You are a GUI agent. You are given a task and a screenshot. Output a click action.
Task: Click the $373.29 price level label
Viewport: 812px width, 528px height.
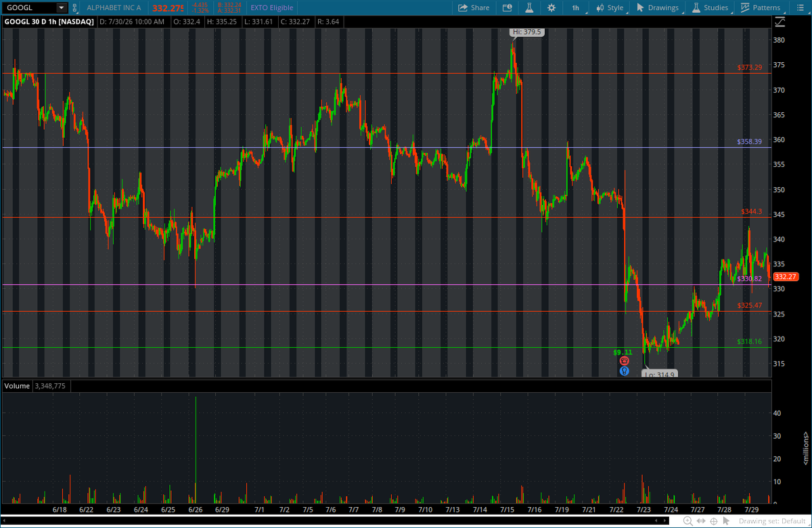pyautogui.click(x=750, y=67)
